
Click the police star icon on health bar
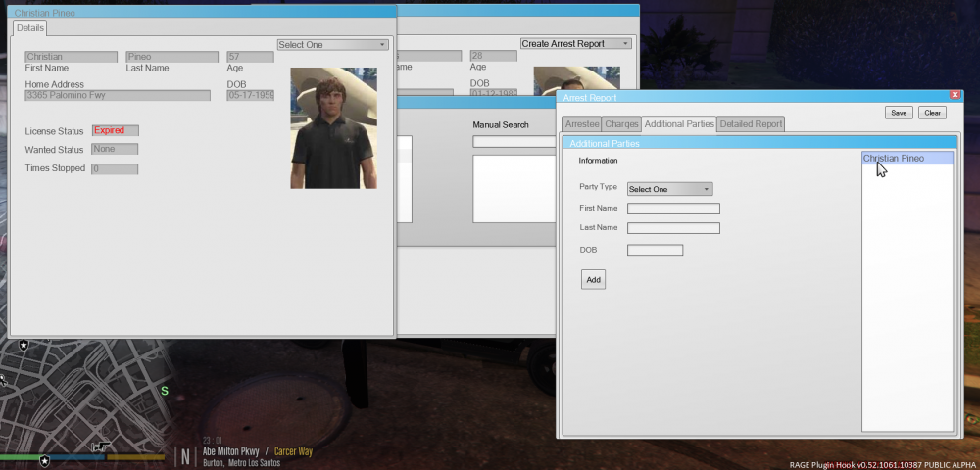[x=44, y=460]
